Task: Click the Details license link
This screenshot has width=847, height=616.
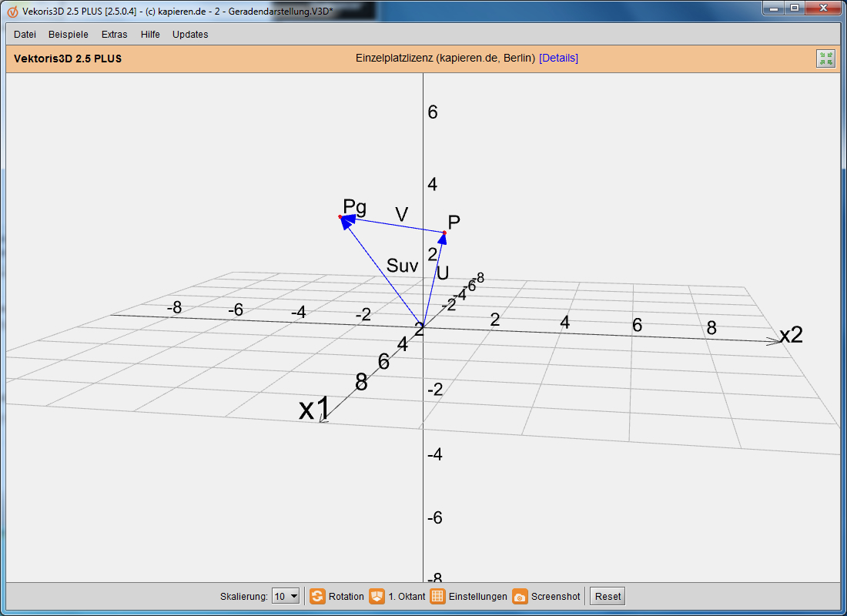Action: pyautogui.click(x=558, y=58)
